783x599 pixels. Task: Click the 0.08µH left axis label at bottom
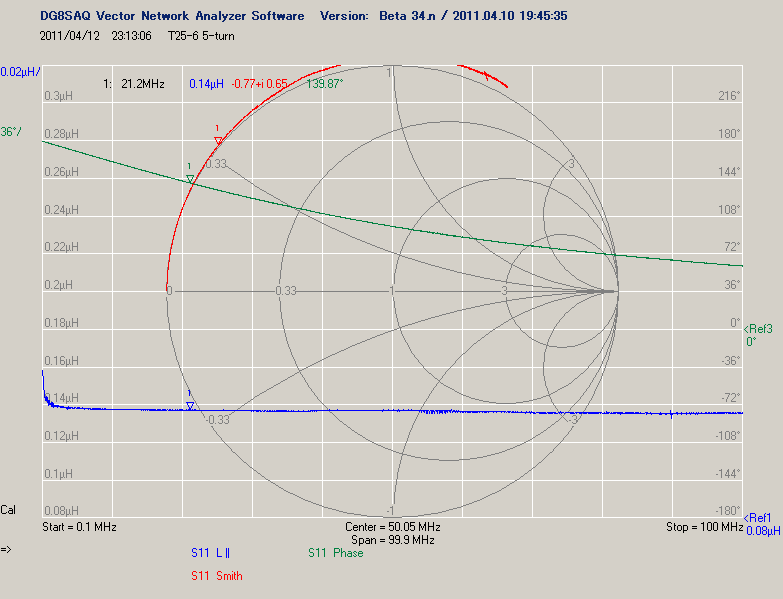click(61, 511)
